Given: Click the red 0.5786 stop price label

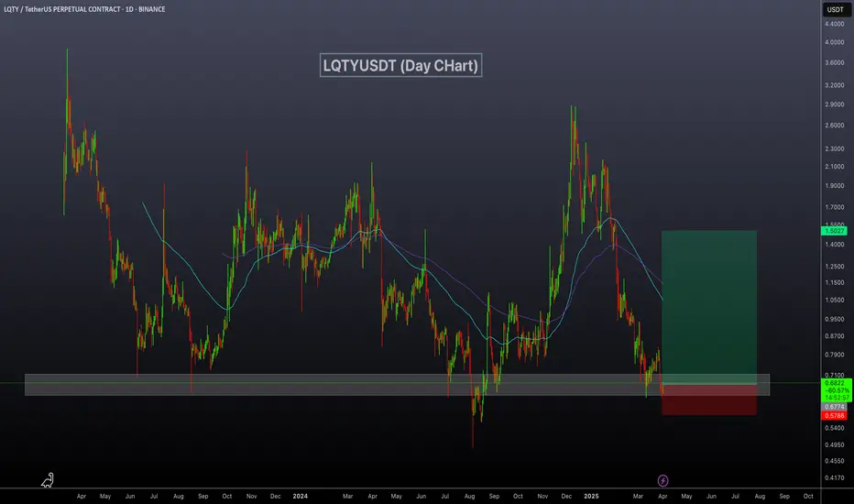Looking at the screenshot, I should coord(834,416).
